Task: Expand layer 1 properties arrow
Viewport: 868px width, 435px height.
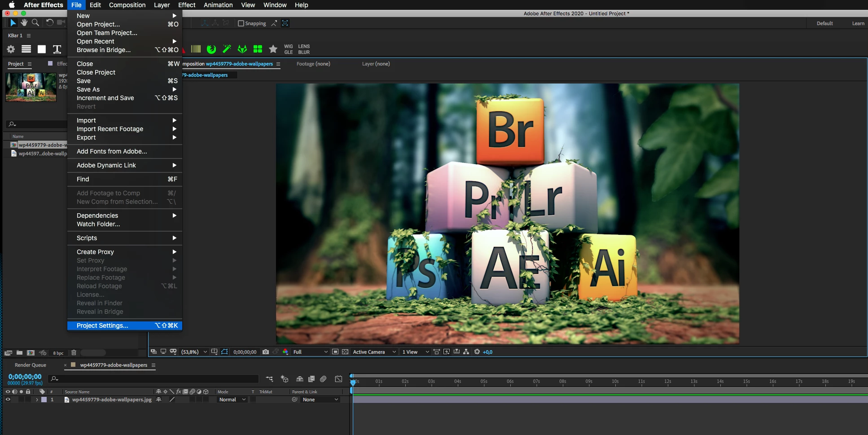Action: point(37,400)
